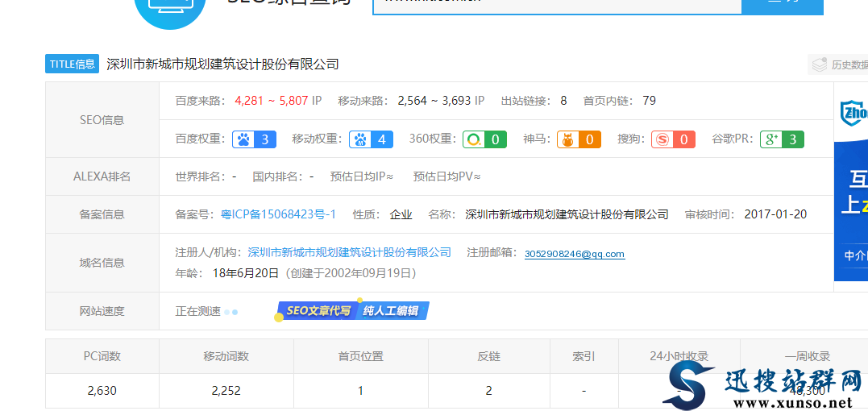Click the 网站速度 row header
This screenshot has width=868, height=415.
click(x=102, y=312)
